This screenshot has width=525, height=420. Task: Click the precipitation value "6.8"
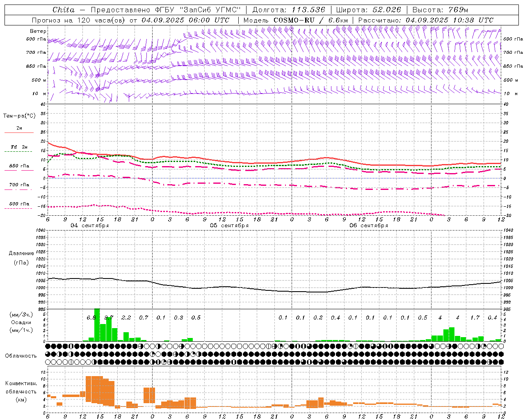91,317
